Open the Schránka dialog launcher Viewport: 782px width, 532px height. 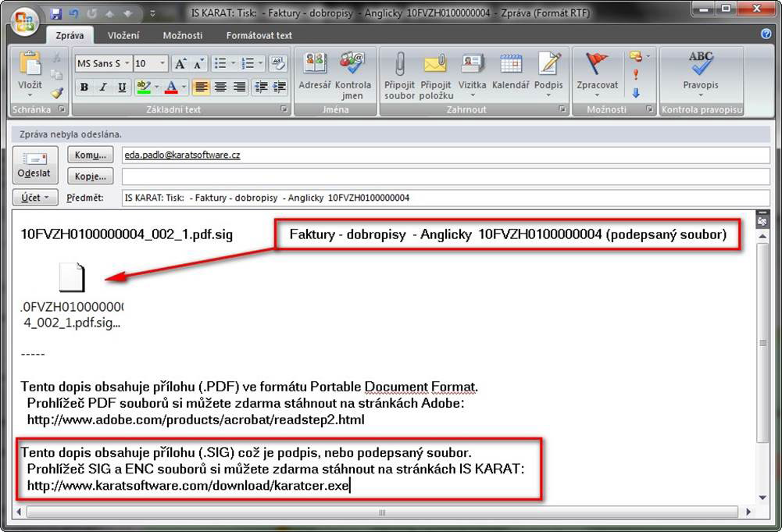click(x=62, y=109)
